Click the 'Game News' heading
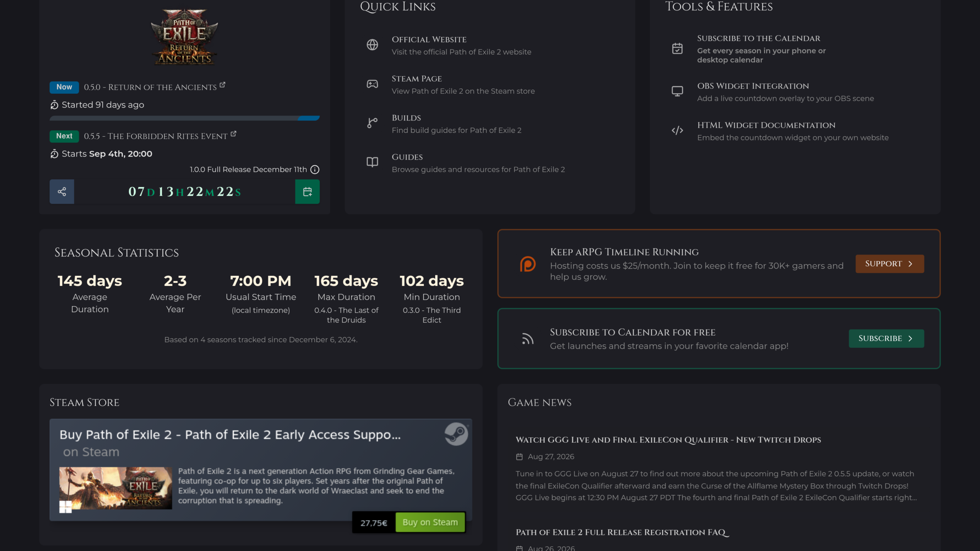The height and width of the screenshot is (551, 980). 539,402
